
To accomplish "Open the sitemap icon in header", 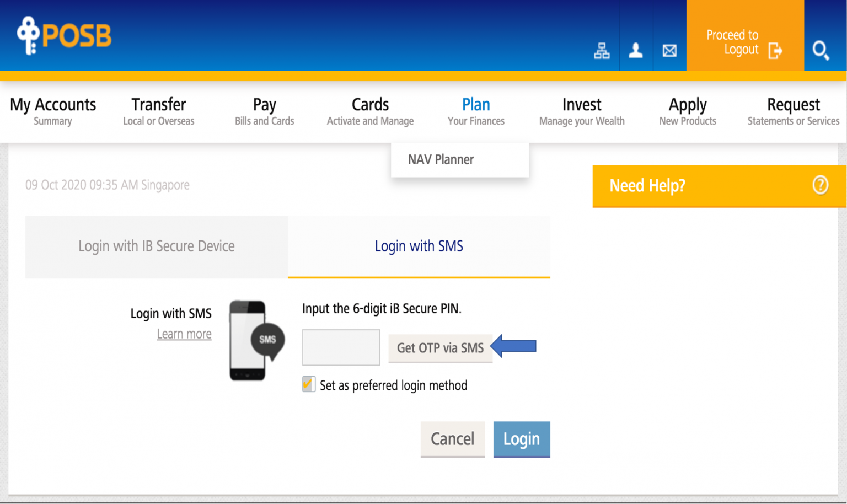I will [x=602, y=51].
